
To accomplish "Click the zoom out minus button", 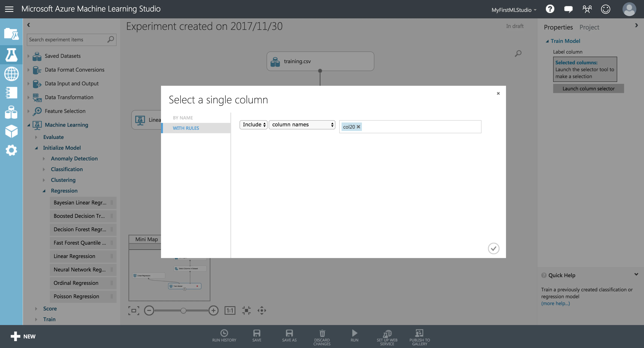I will pyautogui.click(x=149, y=310).
